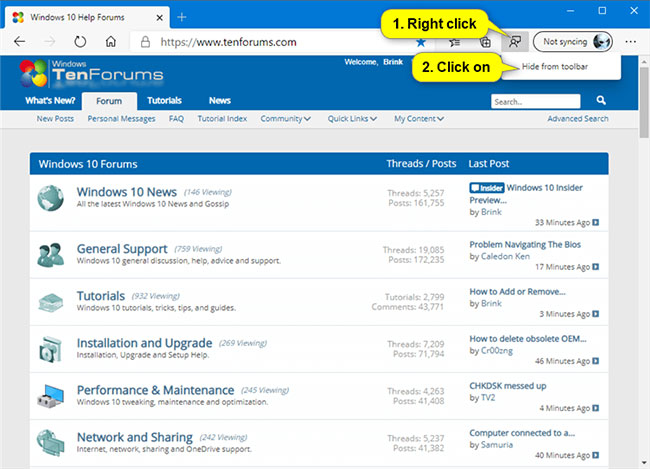650x469 pixels.
Task: Open the Tutorials forum title link
Action: 101,296
